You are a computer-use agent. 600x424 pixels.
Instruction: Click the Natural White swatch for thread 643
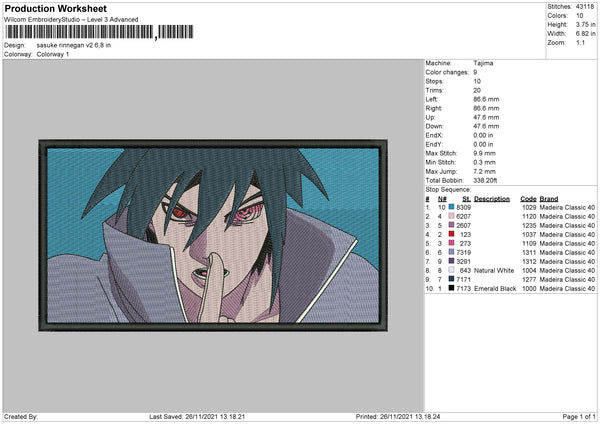coord(451,270)
